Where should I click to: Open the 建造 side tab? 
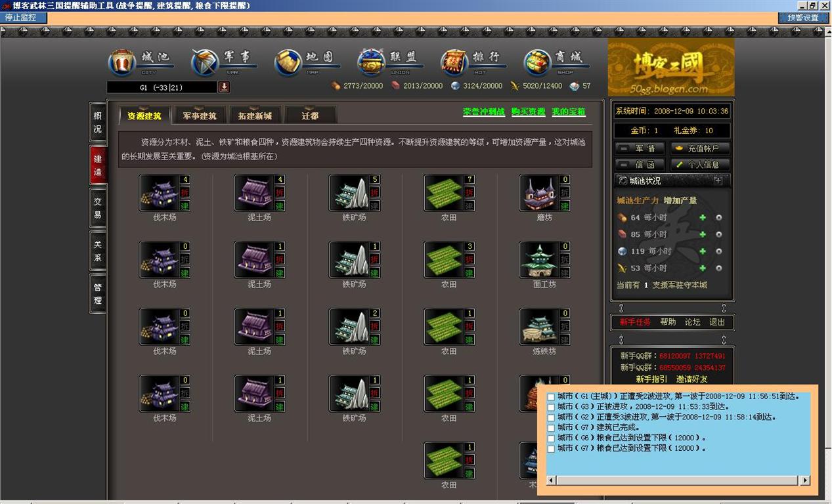98,165
